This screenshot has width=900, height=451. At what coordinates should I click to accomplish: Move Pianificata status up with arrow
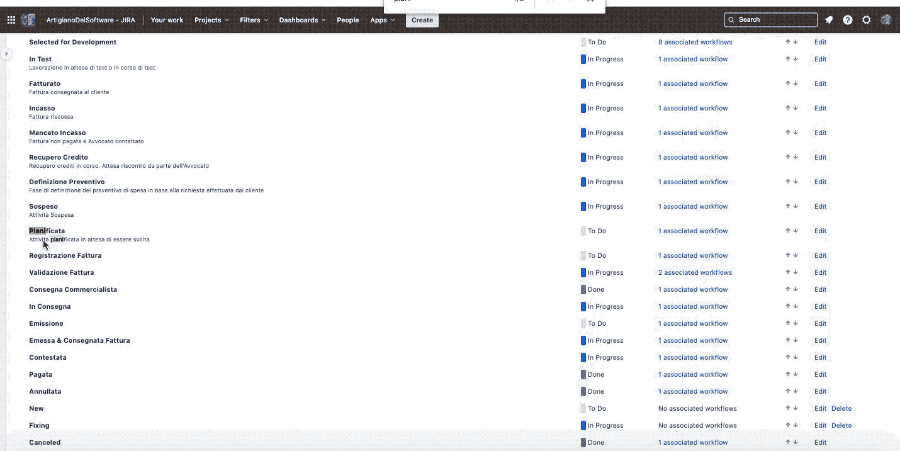pos(788,231)
